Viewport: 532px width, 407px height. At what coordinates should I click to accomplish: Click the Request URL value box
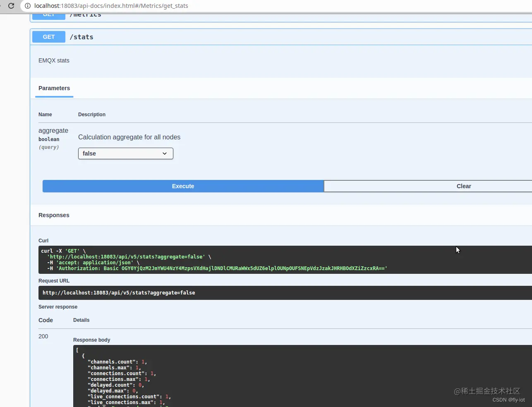tap(285, 293)
